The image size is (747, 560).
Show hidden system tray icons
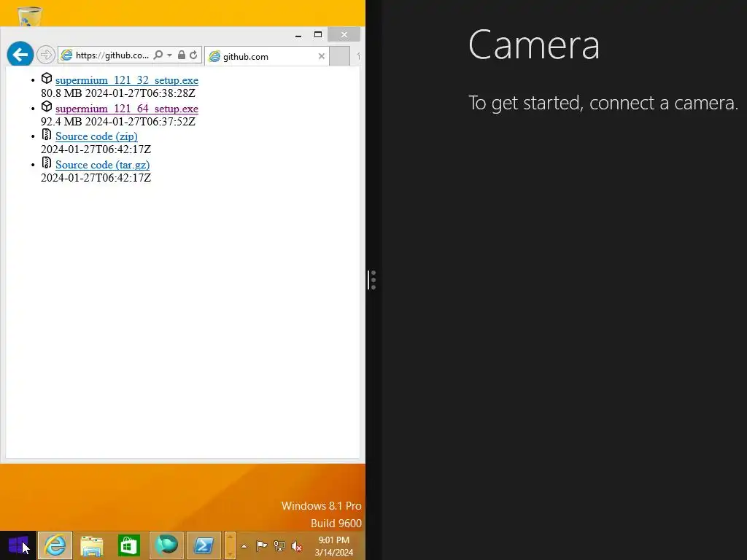coord(244,546)
